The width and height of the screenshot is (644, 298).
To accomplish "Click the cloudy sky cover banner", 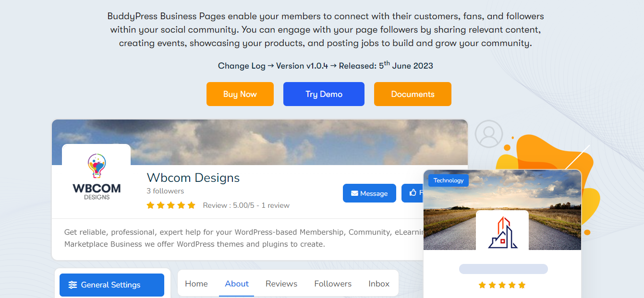I will [x=260, y=142].
